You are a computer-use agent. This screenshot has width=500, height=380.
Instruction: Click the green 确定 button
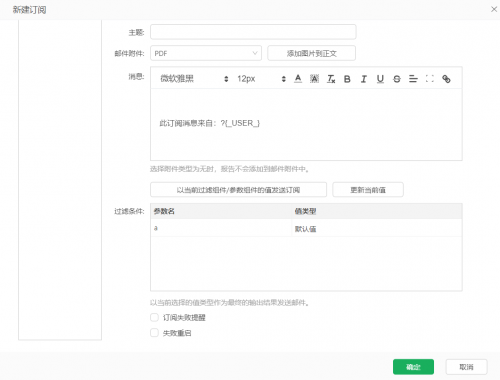[413, 367]
